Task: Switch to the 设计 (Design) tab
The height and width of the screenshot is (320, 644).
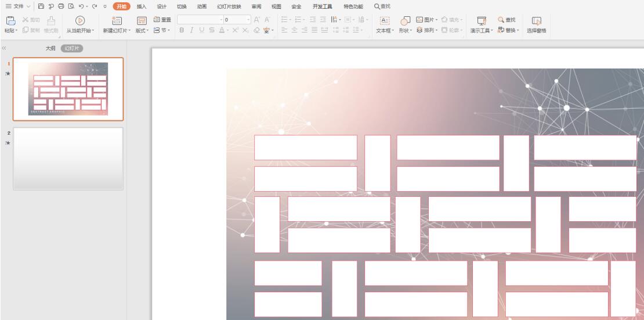Action: pos(162,6)
